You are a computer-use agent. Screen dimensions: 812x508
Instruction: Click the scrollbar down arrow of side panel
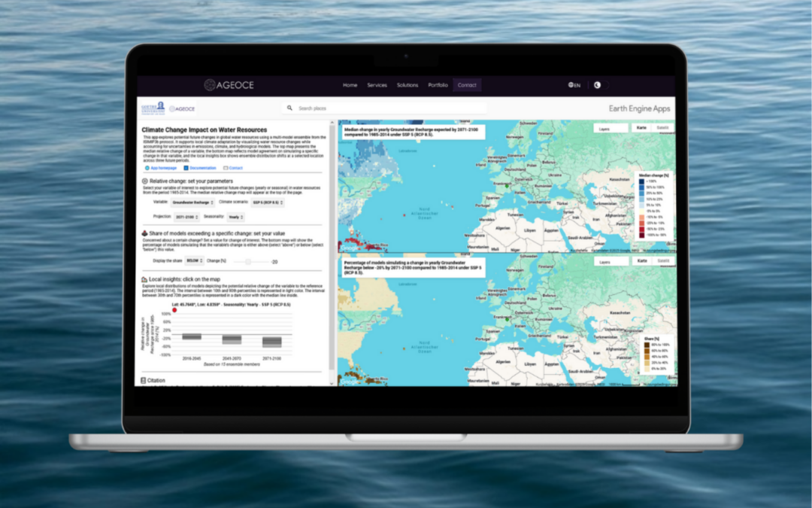pyautogui.click(x=332, y=384)
